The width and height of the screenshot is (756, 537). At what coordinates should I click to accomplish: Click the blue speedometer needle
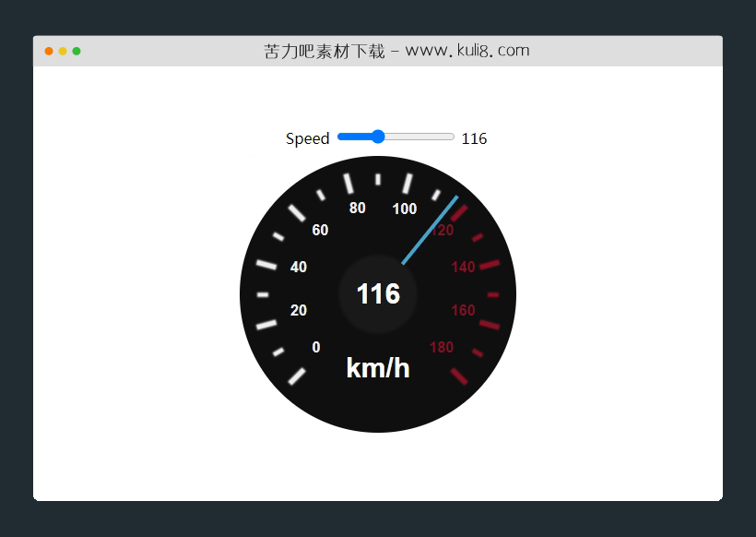430,230
